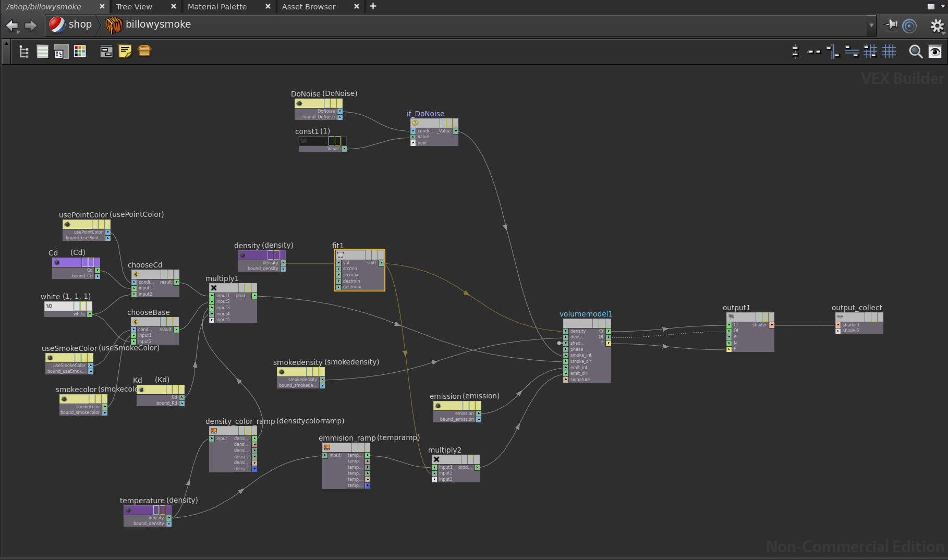The image size is (948, 560).
Task: Click the magnifying glass find icon
Action: click(915, 51)
